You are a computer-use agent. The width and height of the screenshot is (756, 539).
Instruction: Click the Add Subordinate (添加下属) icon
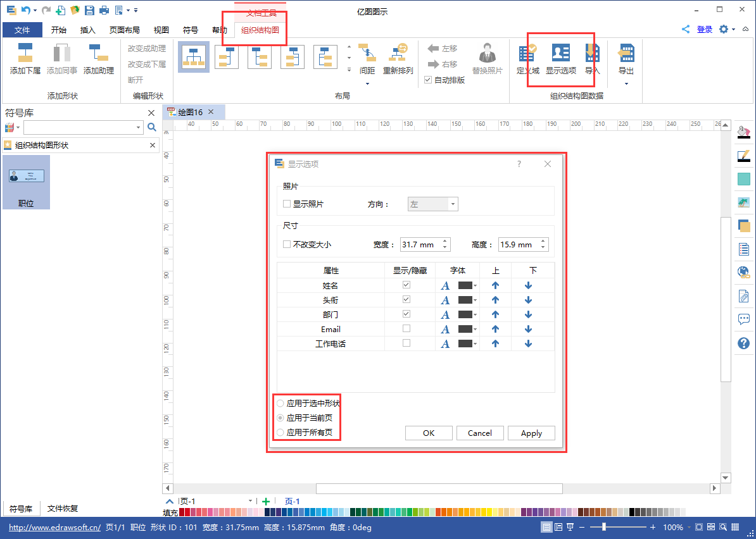tap(25, 53)
